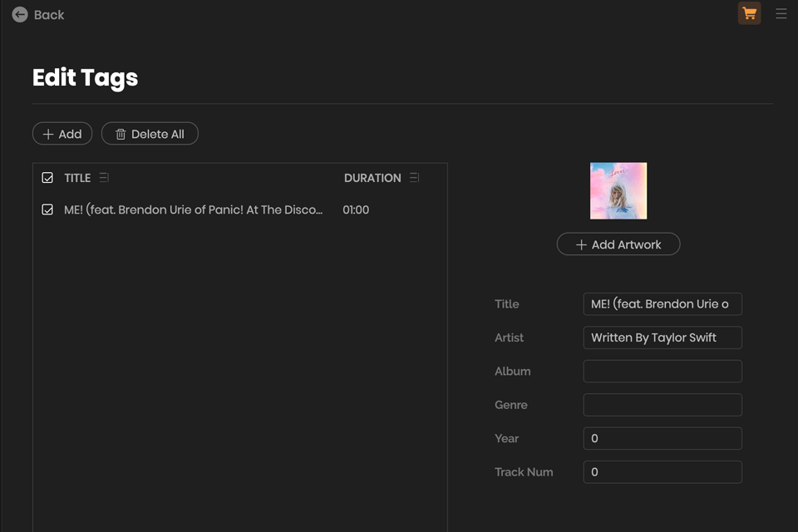This screenshot has width=798, height=532.
Task: Open the shopping cart icon
Action: click(x=749, y=13)
